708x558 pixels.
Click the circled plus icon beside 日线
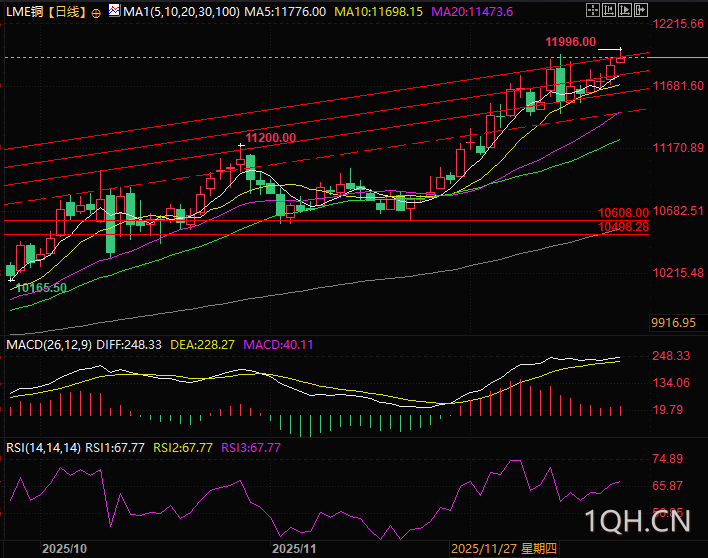pyautogui.click(x=96, y=14)
